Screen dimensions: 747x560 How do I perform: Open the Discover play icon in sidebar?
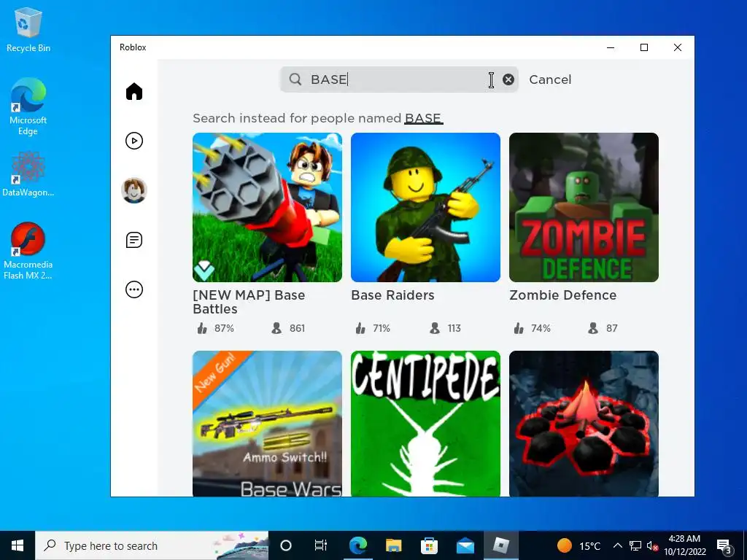(x=134, y=141)
